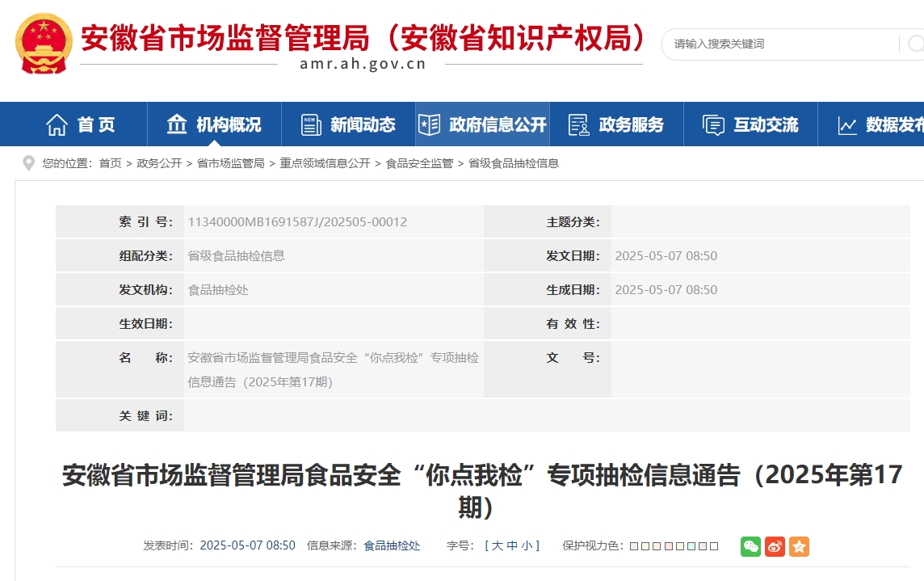The width and height of the screenshot is (924, 581).
Task: Open the 机构概况 navigation menu
Action: click(x=214, y=124)
